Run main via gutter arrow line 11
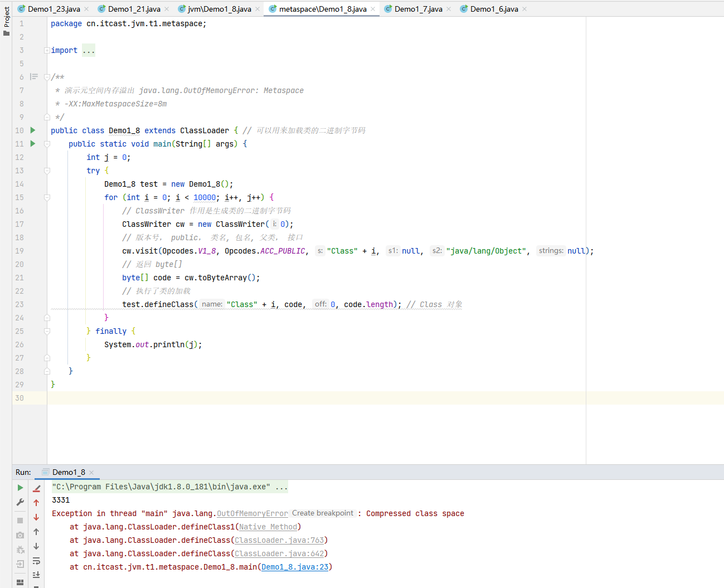This screenshot has width=724, height=588. pos(33,144)
